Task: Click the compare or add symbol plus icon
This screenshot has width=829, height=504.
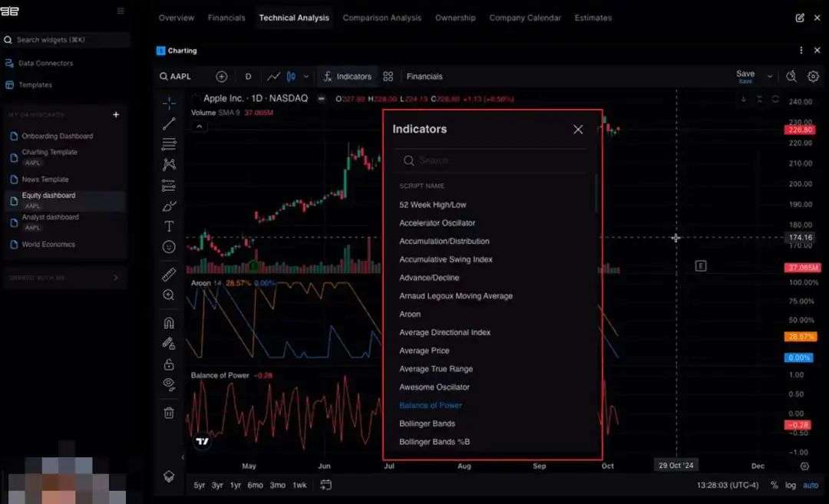Action: tap(222, 77)
